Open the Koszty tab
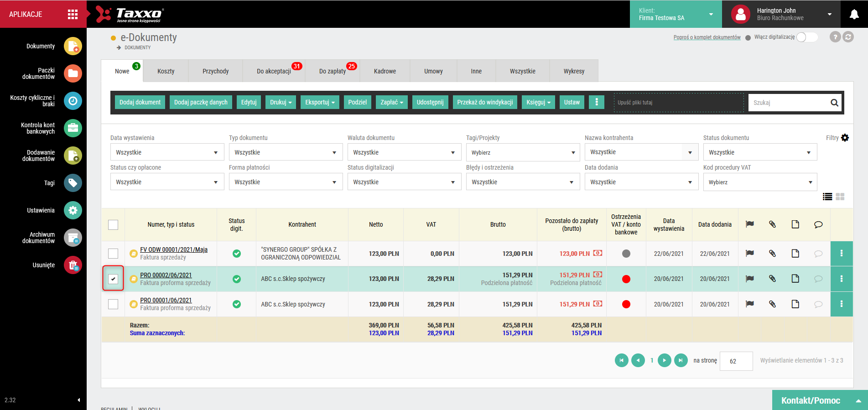The width and height of the screenshot is (868, 410). coord(166,71)
